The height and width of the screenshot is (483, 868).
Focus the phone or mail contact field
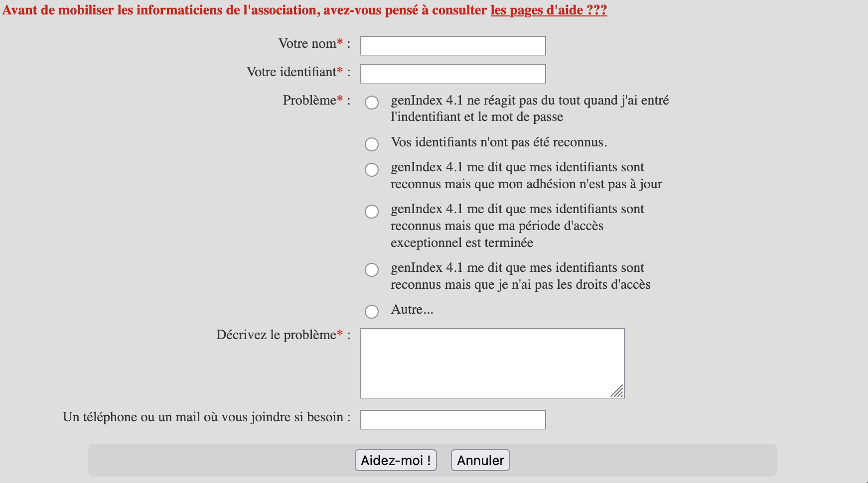point(452,420)
